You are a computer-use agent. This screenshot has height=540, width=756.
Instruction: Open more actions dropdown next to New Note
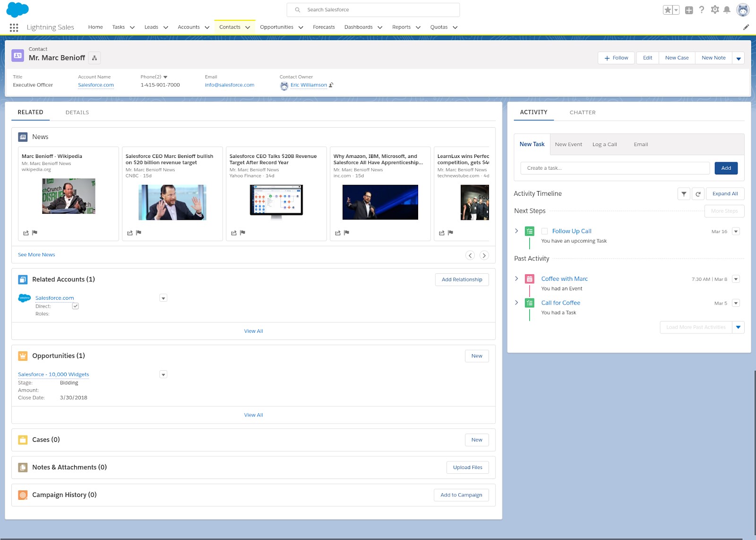click(739, 58)
